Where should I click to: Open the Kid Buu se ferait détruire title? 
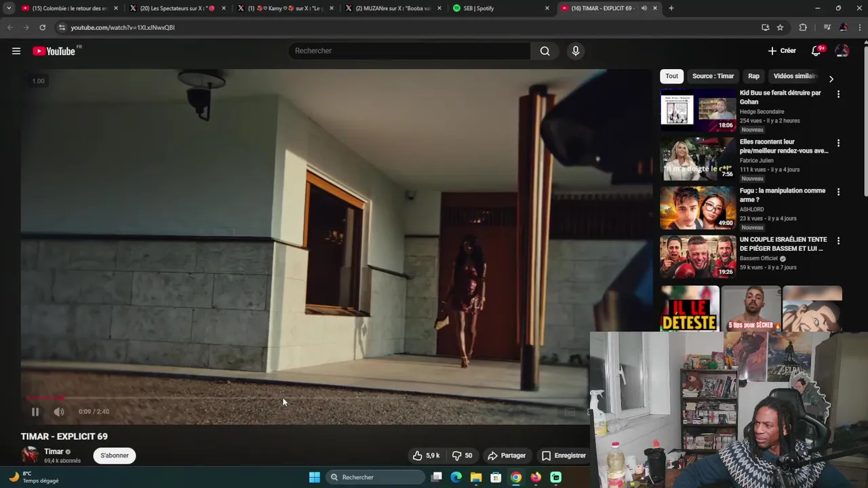(x=781, y=97)
